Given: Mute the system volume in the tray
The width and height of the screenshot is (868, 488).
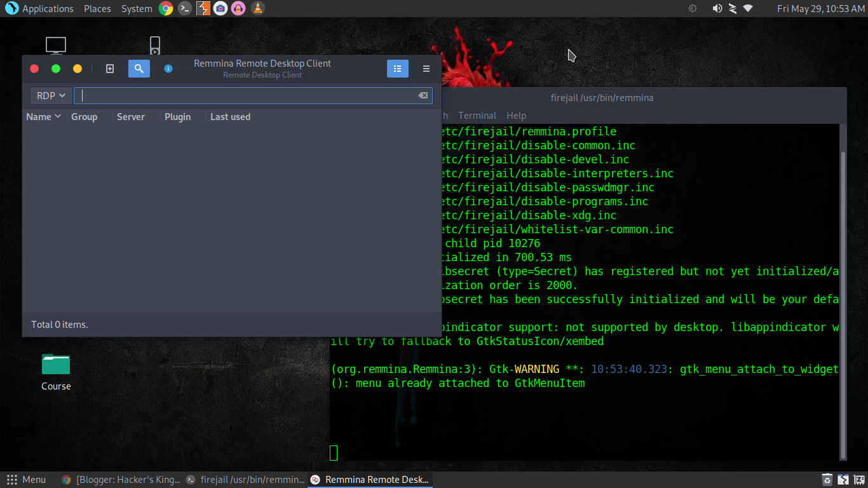Looking at the screenshot, I should (x=717, y=8).
